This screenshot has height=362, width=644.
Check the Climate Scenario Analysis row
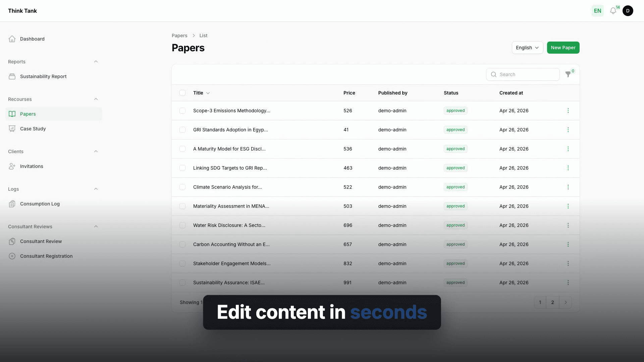pos(182,187)
